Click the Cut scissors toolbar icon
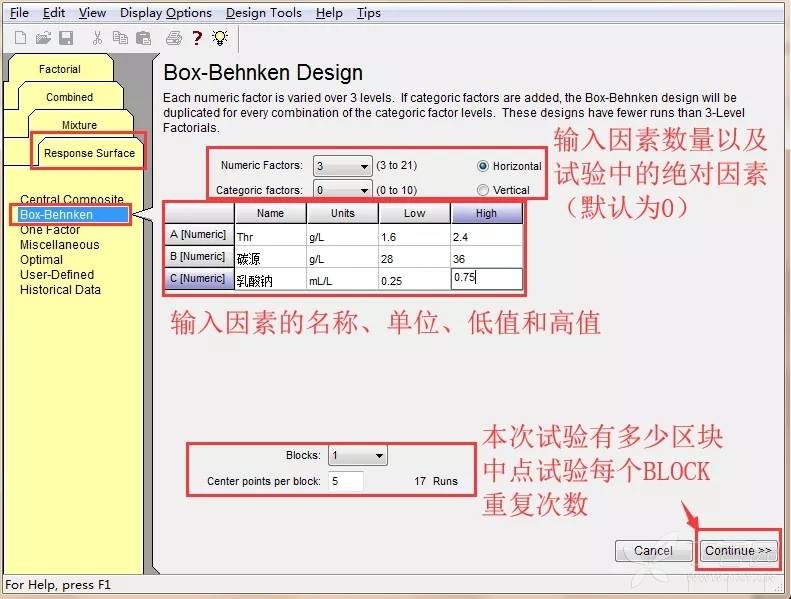Viewport: 791px width, 599px height. coord(97,38)
